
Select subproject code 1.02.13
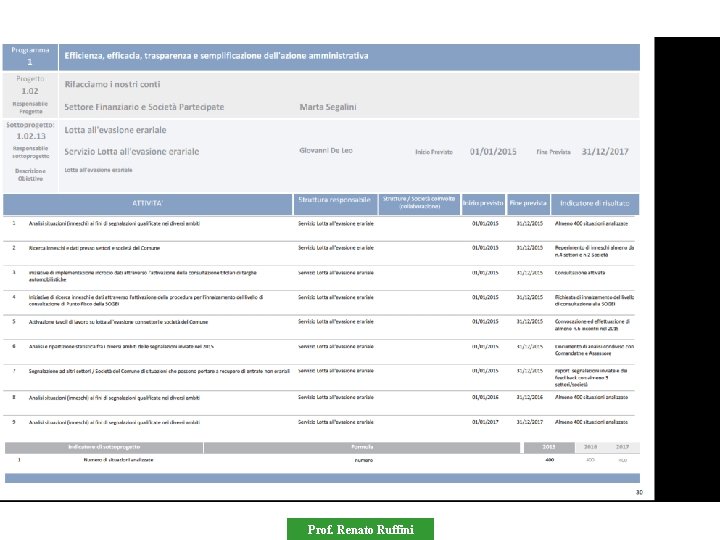pyautogui.click(x=31, y=136)
